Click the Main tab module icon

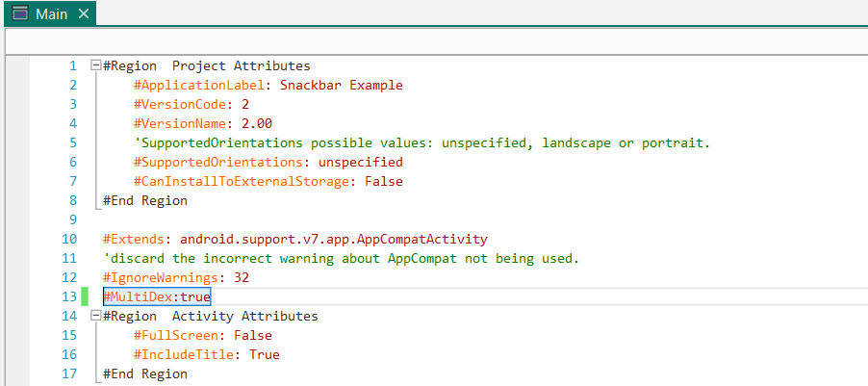19,13
